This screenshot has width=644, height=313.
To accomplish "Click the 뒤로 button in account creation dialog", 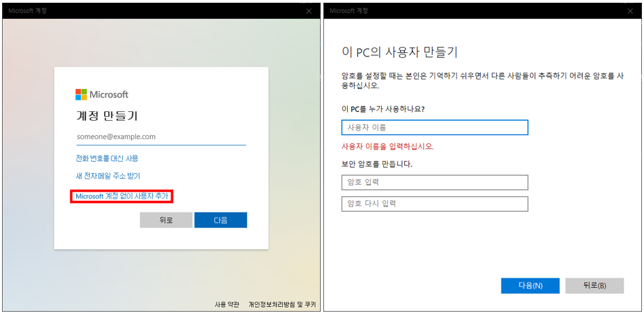I will click(x=166, y=220).
